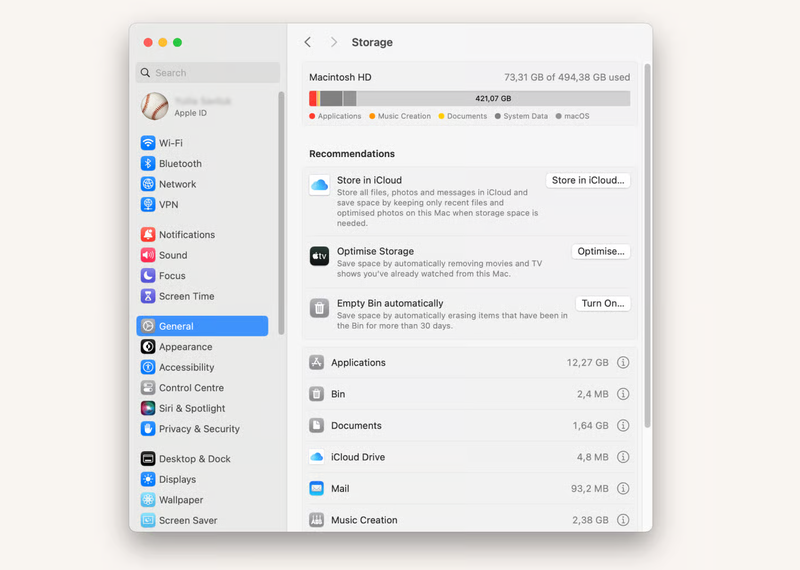Screen dimensions: 800x570
Task: Show info for iCloud Drive storage
Action: [623, 457]
